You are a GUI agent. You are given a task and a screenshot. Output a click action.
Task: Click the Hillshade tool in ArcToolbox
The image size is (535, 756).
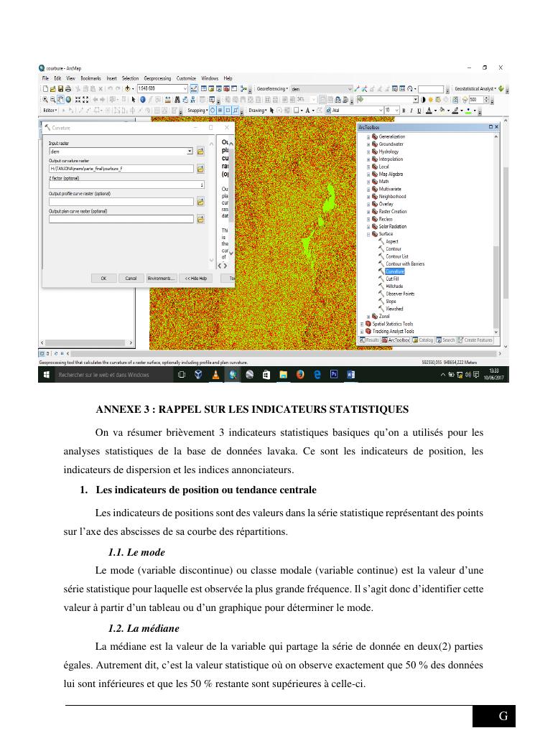click(x=394, y=286)
